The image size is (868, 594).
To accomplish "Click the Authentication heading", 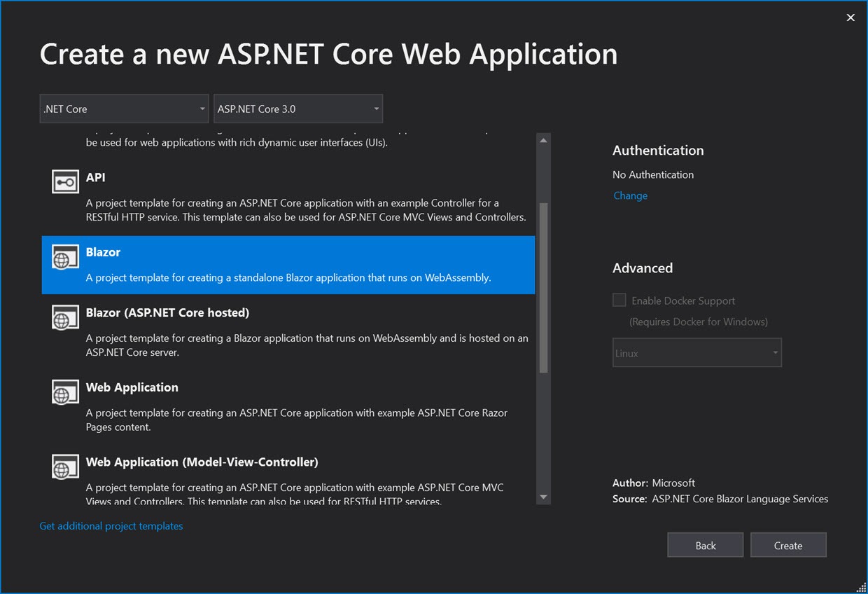I will pos(658,150).
